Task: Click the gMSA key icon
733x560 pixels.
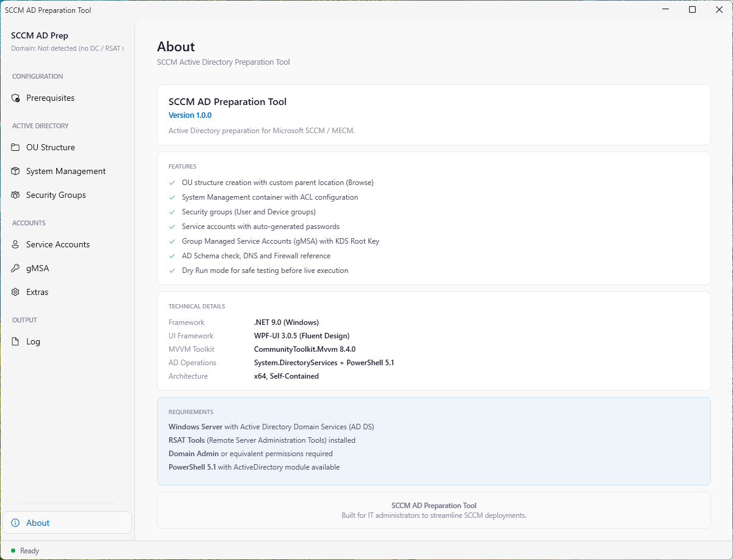Action: [x=15, y=269]
